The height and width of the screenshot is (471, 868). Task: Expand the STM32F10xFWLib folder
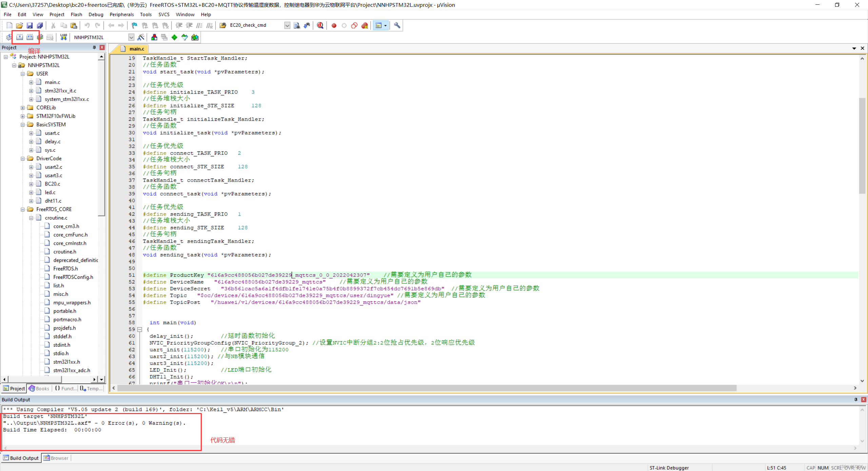coord(23,116)
